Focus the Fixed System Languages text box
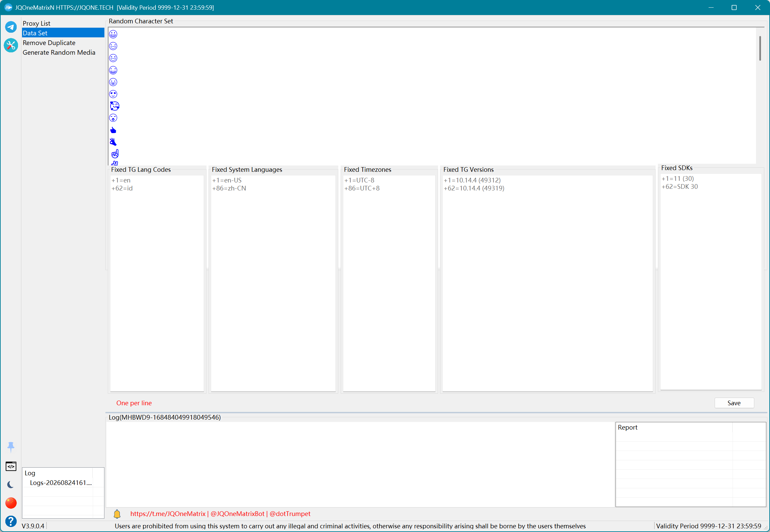This screenshot has width=770, height=532. point(273,283)
